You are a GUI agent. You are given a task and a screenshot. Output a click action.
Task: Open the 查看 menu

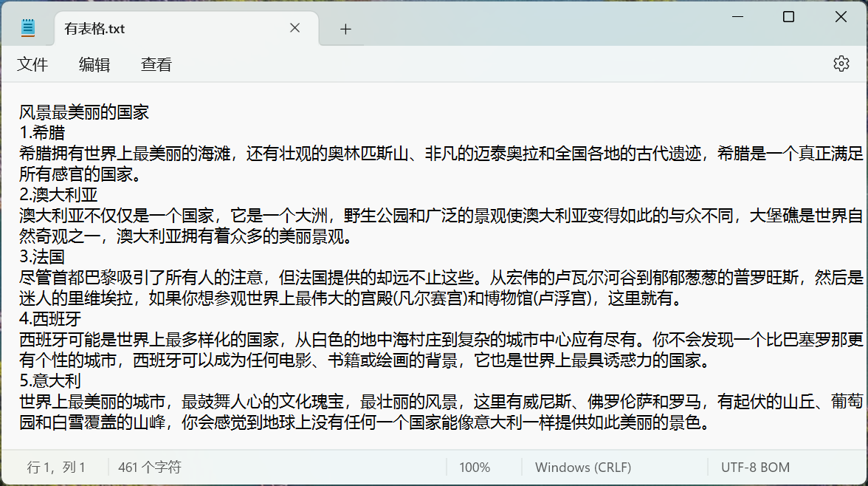[x=156, y=64]
